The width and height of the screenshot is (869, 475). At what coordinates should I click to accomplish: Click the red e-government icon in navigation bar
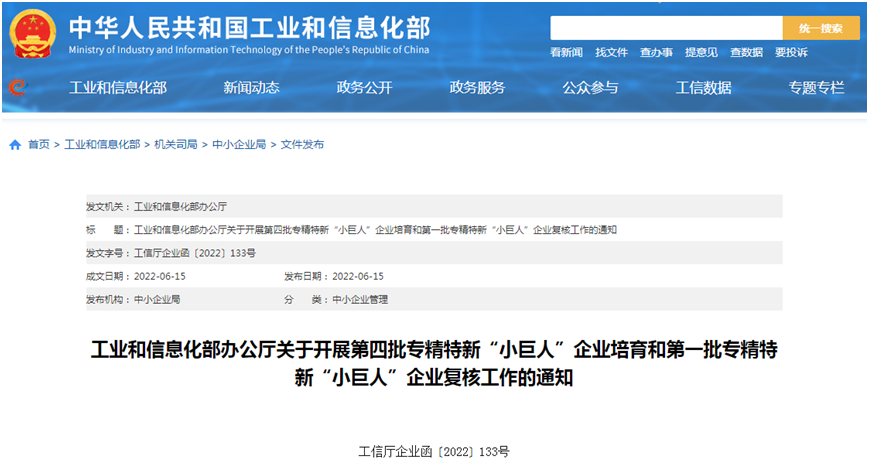(x=16, y=88)
